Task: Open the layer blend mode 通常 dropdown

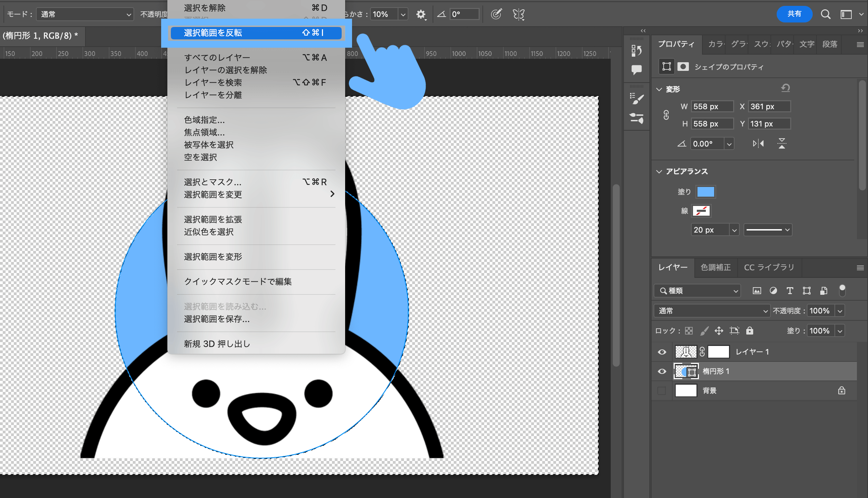Action: pyautogui.click(x=712, y=311)
